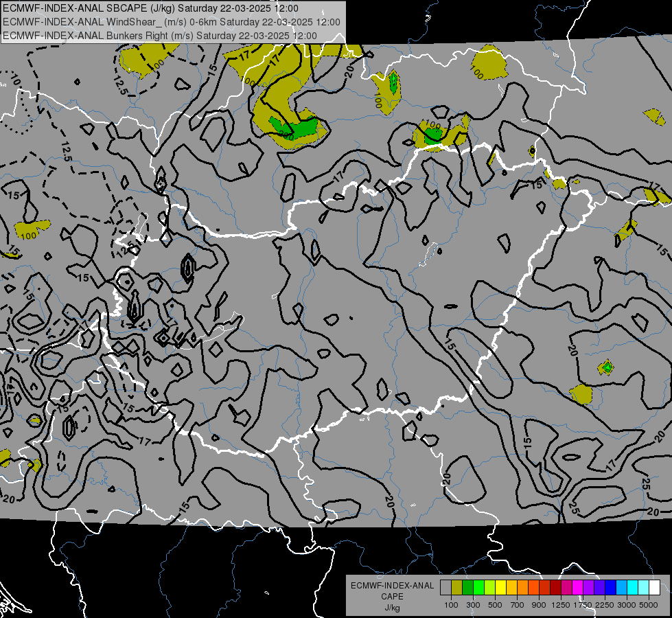
Task: Pick the white swatch above 5000
Action: click(654, 588)
